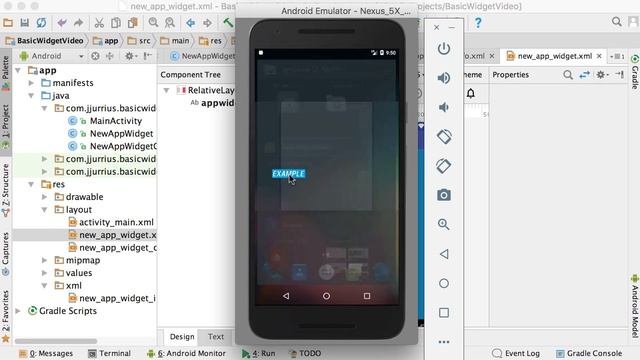This screenshot has width=640, height=360.
Task: Click Search Everywhere magnifier at top right
Action: tap(616, 22)
